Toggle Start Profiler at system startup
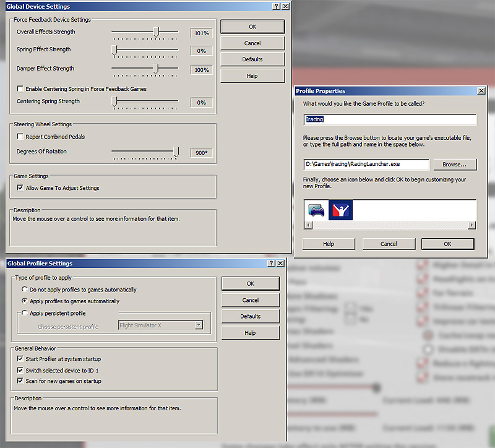 pos(20,359)
